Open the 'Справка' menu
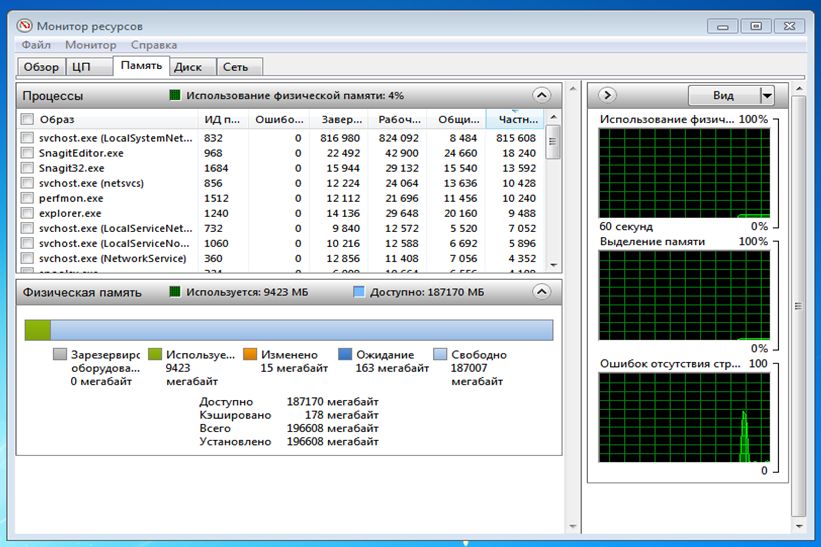Image resolution: width=821 pixels, height=547 pixels. [154, 45]
